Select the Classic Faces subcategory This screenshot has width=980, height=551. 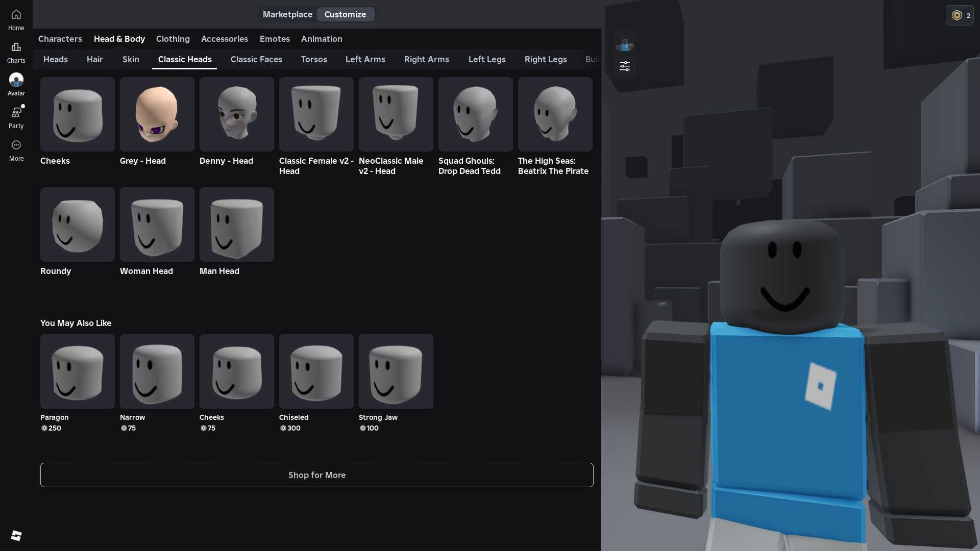[x=256, y=59]
